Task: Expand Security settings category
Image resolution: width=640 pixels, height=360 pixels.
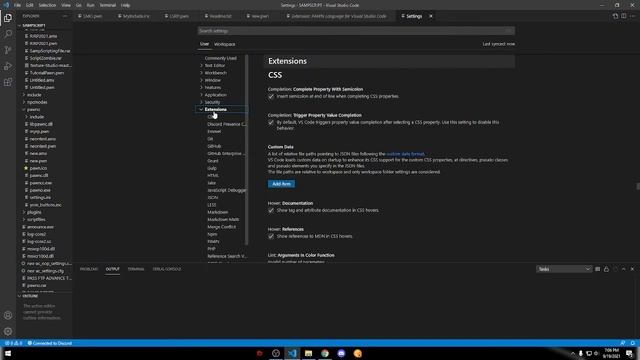Action: point(213,102)
